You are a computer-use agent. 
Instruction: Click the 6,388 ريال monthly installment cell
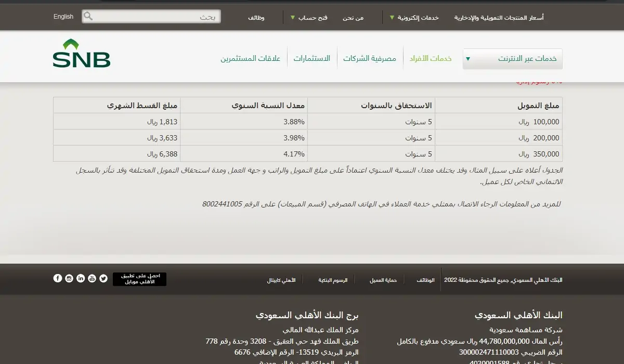click(x=117, y=154)
